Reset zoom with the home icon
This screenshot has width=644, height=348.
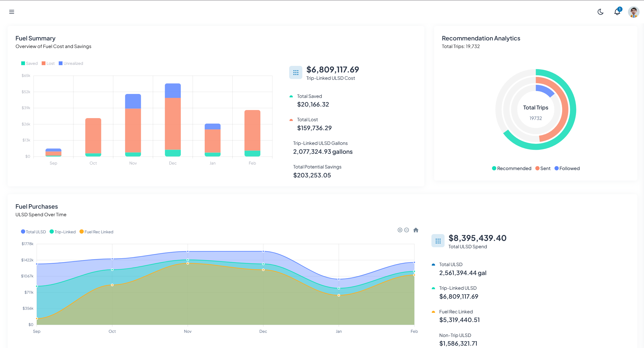coord(416,230)
